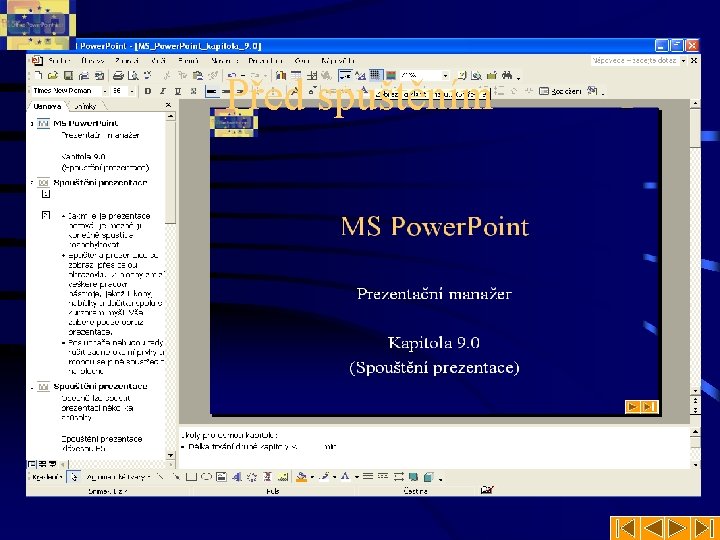Toggle Color/Grayscale toolbar button
This screenshot has width=720, height=540.
(x=391, y=75)
